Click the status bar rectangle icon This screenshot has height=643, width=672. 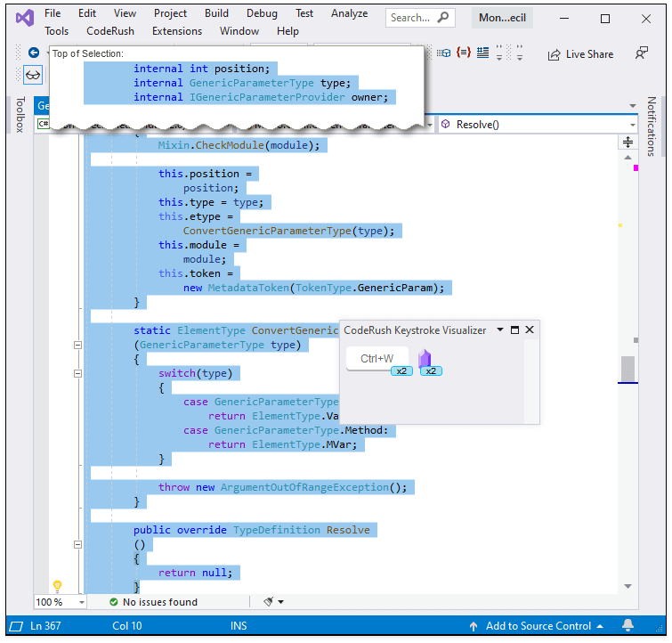click(16, 626)
